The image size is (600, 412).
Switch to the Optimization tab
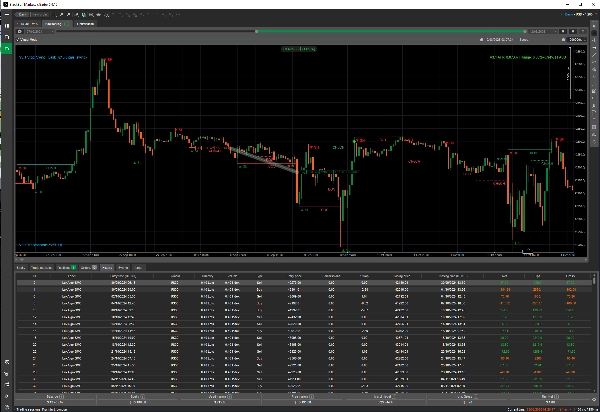tap(85, 24)
